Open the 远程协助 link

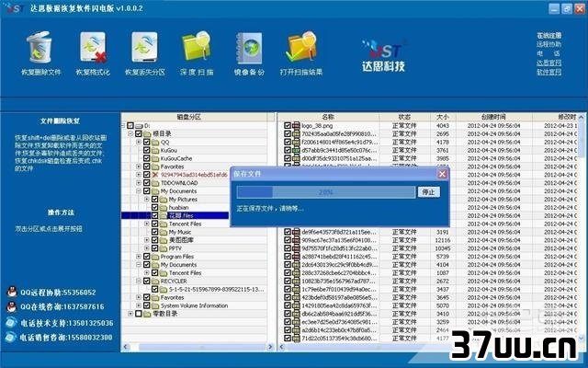pos(548,44)
